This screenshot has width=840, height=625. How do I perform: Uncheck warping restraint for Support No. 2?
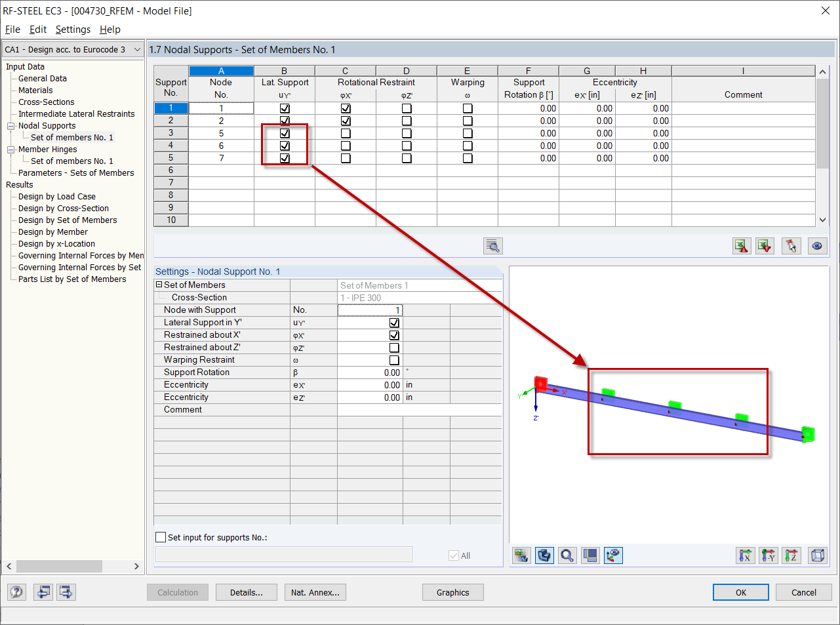(x=467, y=121)
